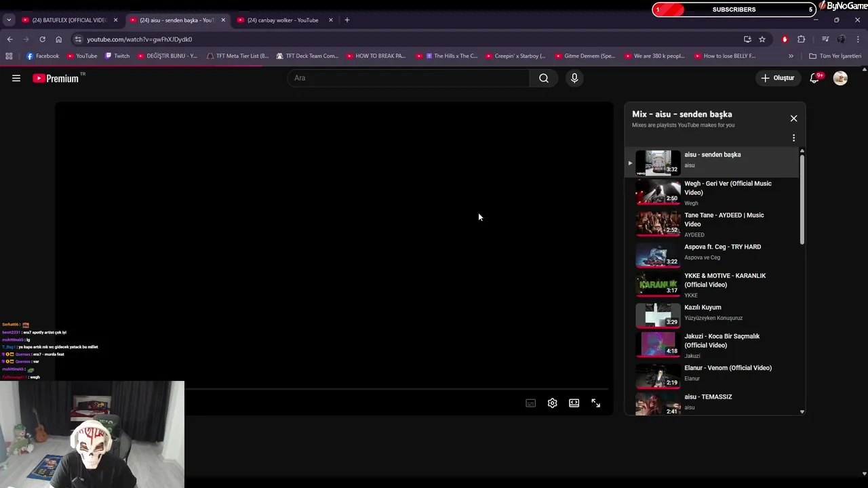Play Wegh - Geri Ver from playlist
Viewport: 868px width, 488px height.
pos(712,193)
